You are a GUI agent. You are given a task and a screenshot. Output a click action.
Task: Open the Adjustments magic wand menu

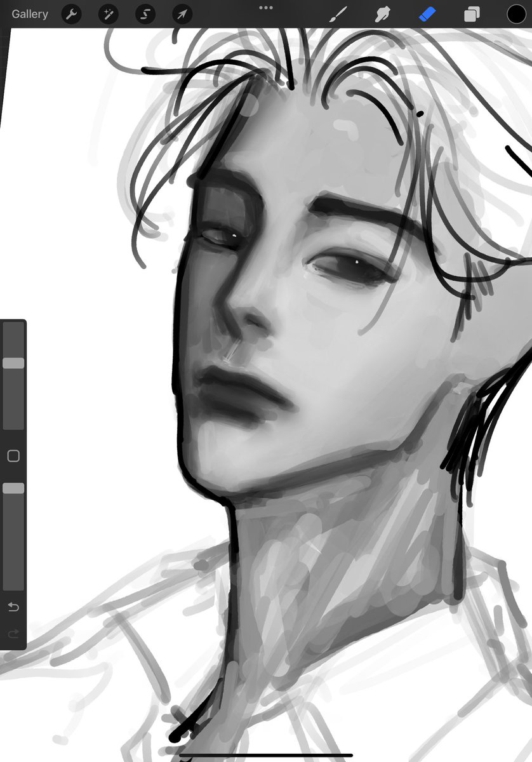coord(108,14)
